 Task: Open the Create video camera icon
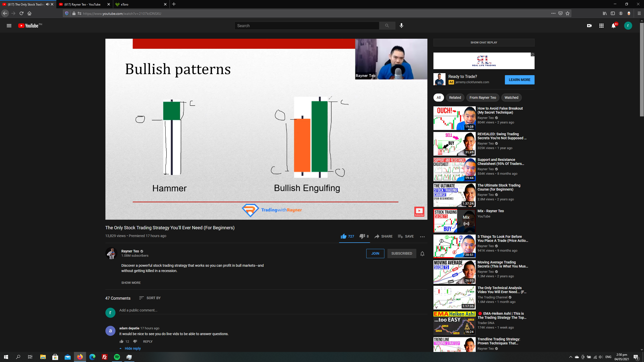click(589, 26)
